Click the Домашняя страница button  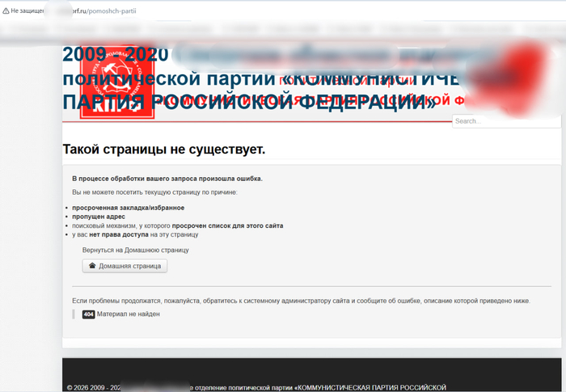point(125,266)
